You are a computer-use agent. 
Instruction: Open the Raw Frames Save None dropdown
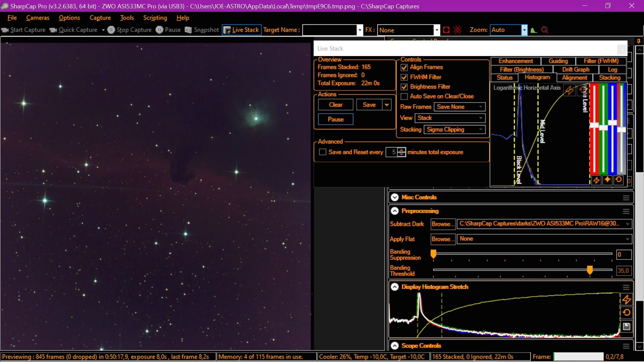click(460, 107)
